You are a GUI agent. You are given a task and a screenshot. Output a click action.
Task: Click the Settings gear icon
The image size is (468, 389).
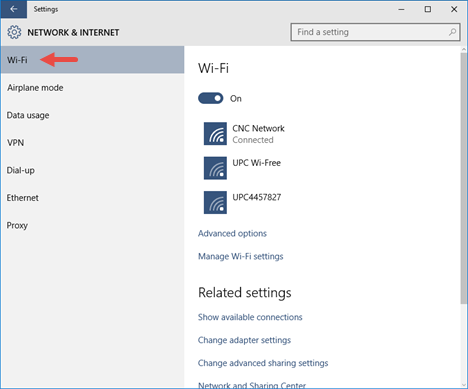pos(14,32)
